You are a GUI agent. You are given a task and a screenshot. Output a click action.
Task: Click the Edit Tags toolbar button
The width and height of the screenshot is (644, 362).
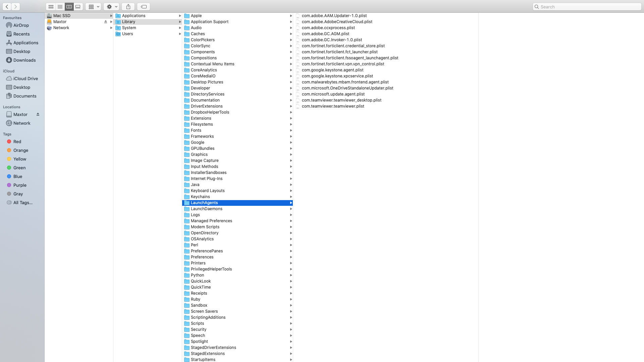144,7
